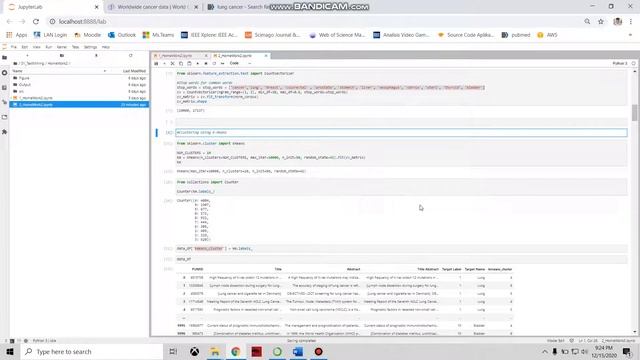Open the AWS bookmark
This screenshot has height=360, width=640.
547,35
